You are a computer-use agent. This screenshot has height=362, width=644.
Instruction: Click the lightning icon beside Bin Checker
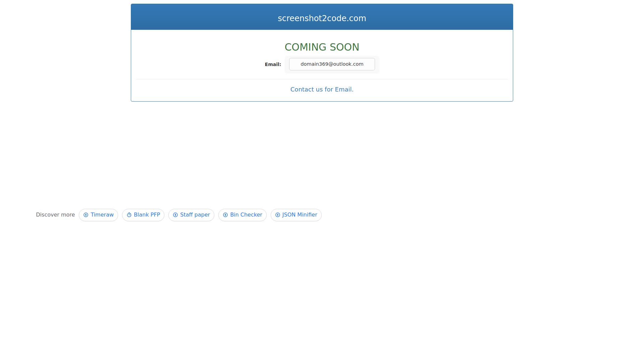tap(225, 215)
